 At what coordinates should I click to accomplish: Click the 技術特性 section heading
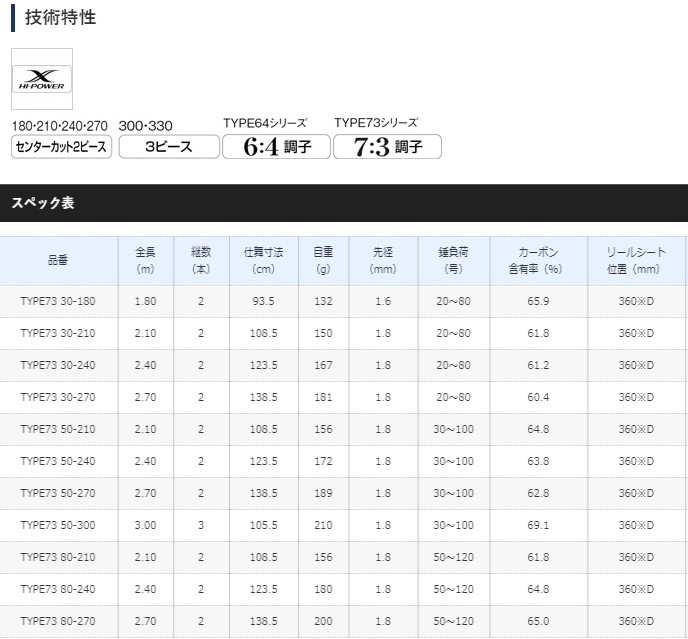click(60, 17)
